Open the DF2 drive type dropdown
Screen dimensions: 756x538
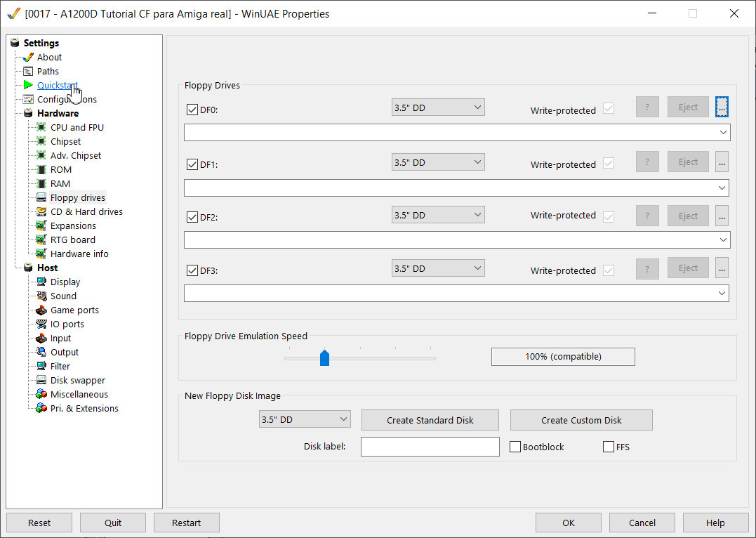click(438, 215)
